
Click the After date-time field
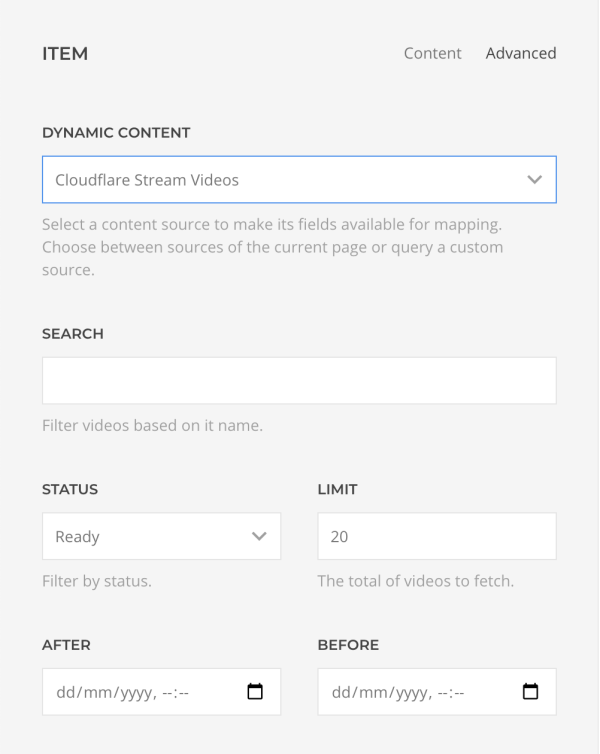(x=162, y=691)
